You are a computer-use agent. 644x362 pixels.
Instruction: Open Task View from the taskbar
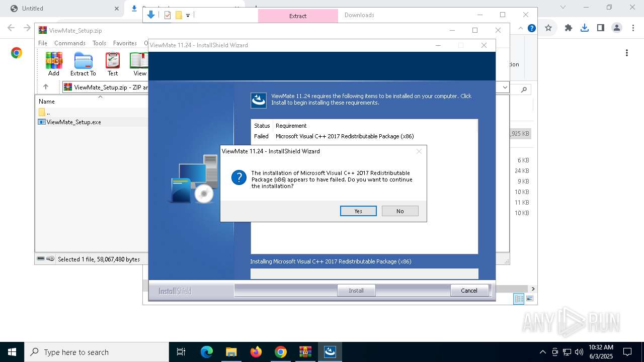pyautogui.click(x=181, y=352)
